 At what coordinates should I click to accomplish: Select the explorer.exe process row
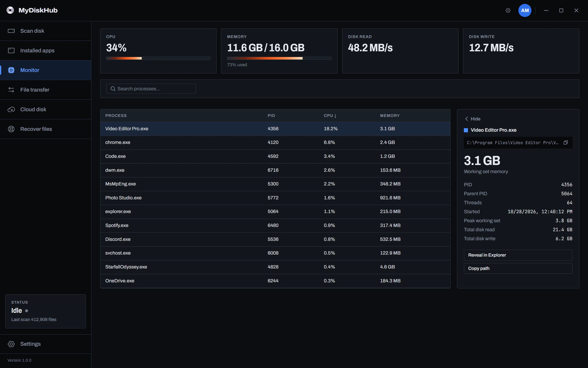pyautogui.click(x=275, y=212)
